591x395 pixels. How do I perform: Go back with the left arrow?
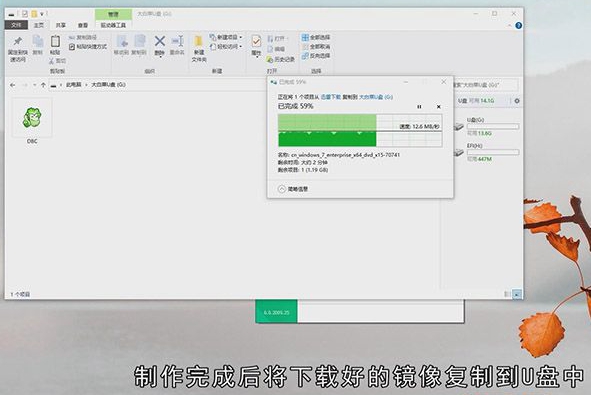pos(12,85)
